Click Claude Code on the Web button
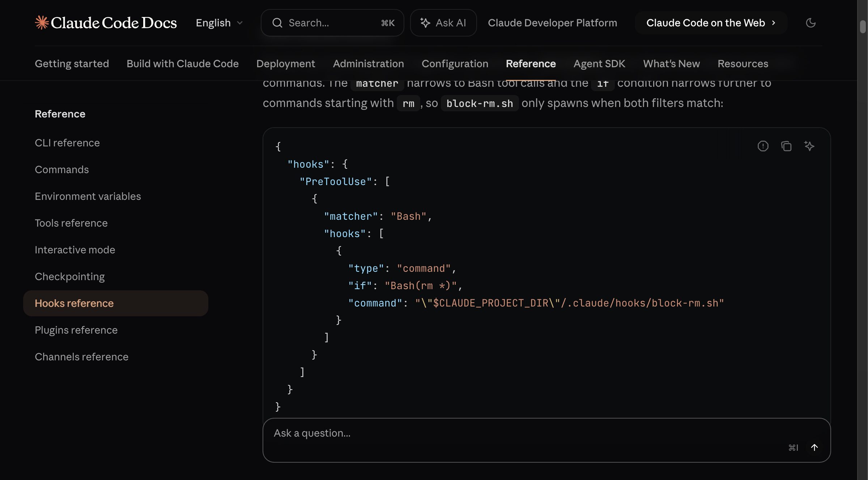This screenshot has height=480, width=868. (x=711, y=23)
